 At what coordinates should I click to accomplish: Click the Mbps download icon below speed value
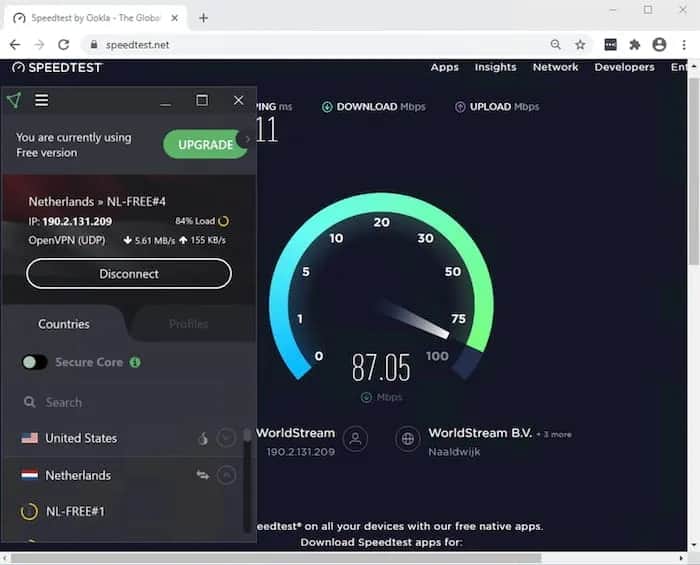click(366, 397)
